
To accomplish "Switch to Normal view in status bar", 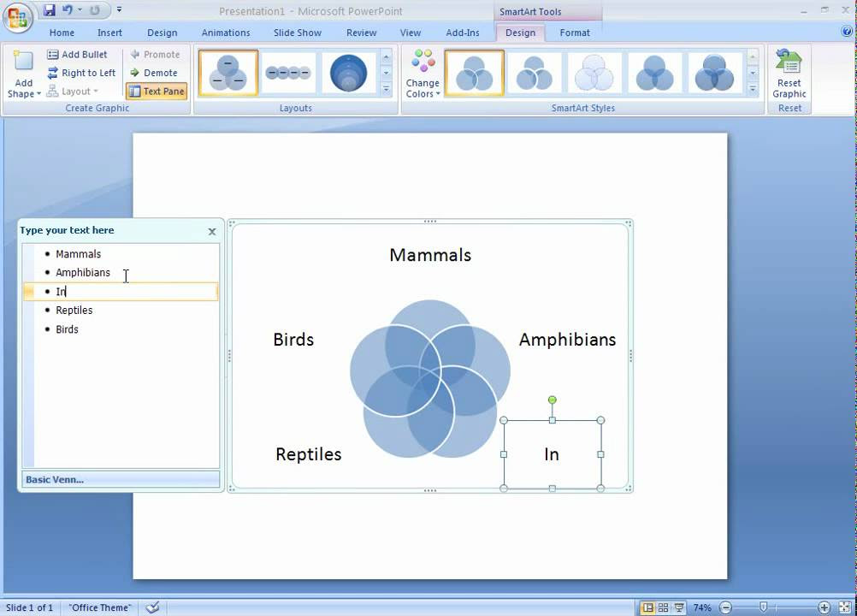I will pyautogui.click(x=647, y=607).
